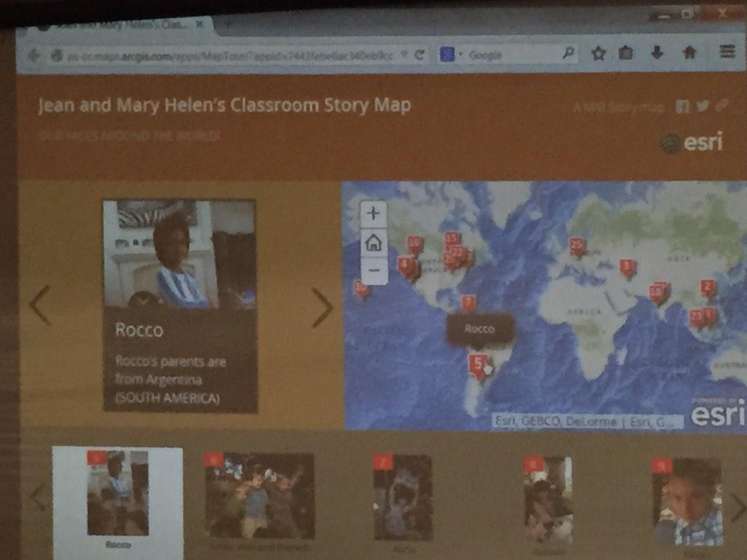Viewport: 747px width, 560px height.
Task: Share the story map on Twitter
Action: [703, 106]
